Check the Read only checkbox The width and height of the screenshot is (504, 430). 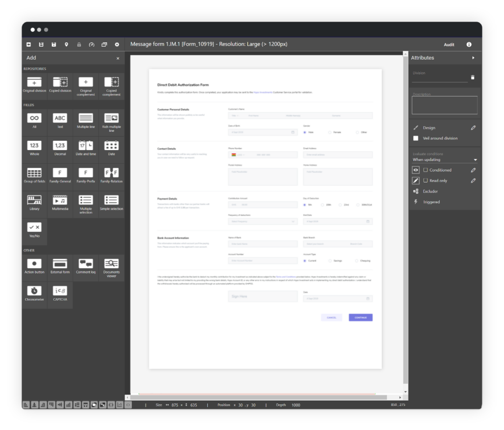(425, 180)
